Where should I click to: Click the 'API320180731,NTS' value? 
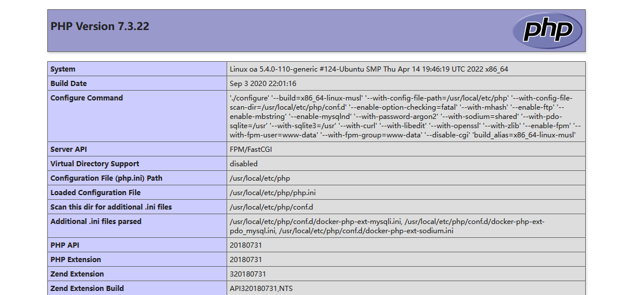coord(261,289)
